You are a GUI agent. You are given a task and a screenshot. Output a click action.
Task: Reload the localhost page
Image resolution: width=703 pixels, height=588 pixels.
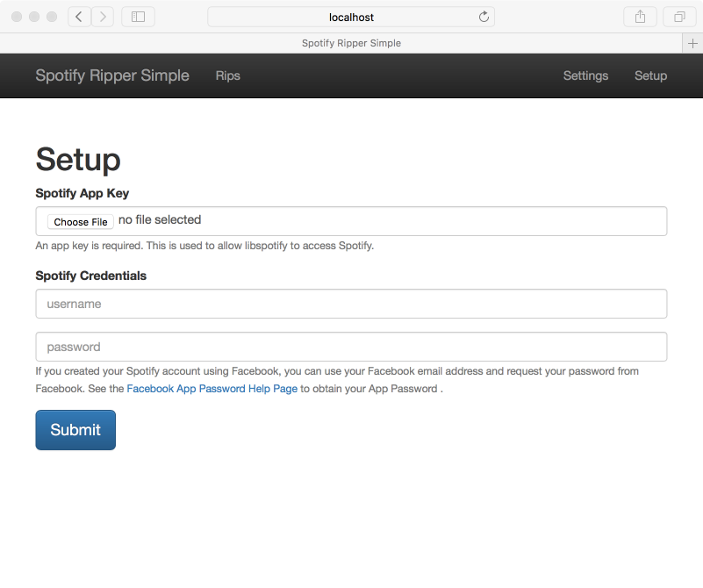[484, 17]
